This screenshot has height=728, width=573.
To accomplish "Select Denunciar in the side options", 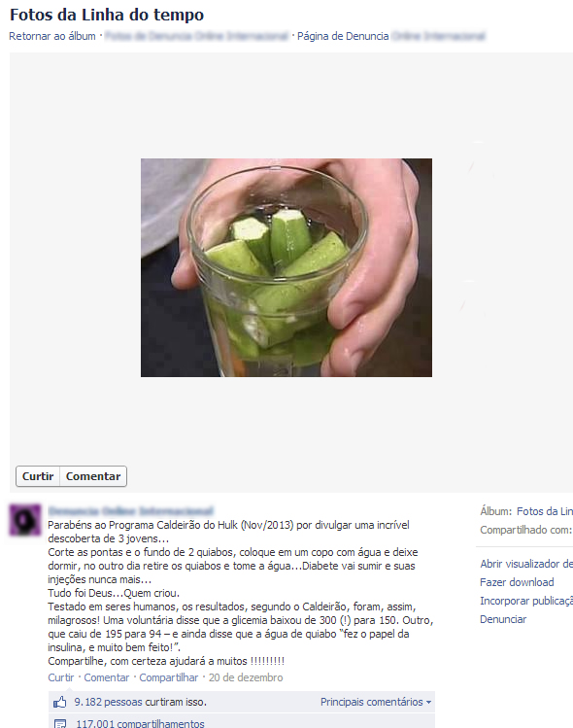I will click(x=503, y=619).
